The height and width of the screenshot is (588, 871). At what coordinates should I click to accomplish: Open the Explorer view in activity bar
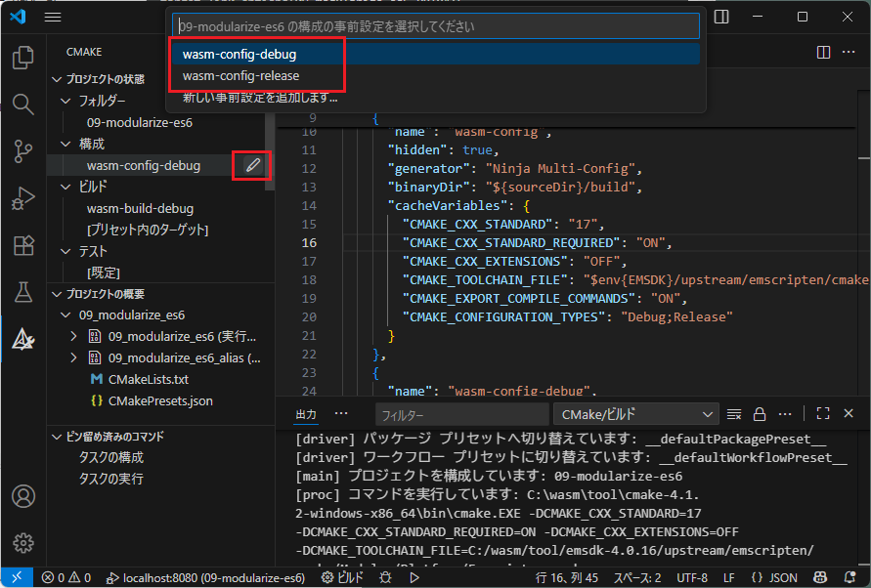click(x=22, y=58)
